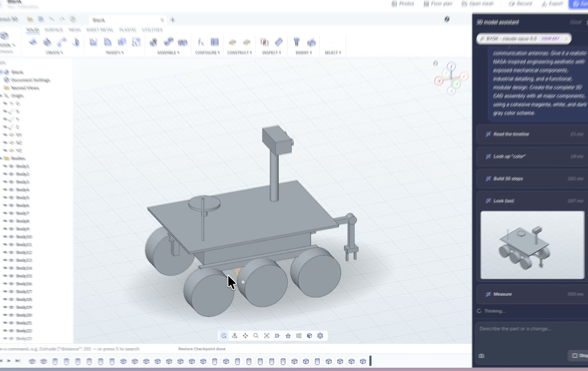Toggle visibility of Body5 in the tree
The image size is (588, 371).
coord(5,198)
